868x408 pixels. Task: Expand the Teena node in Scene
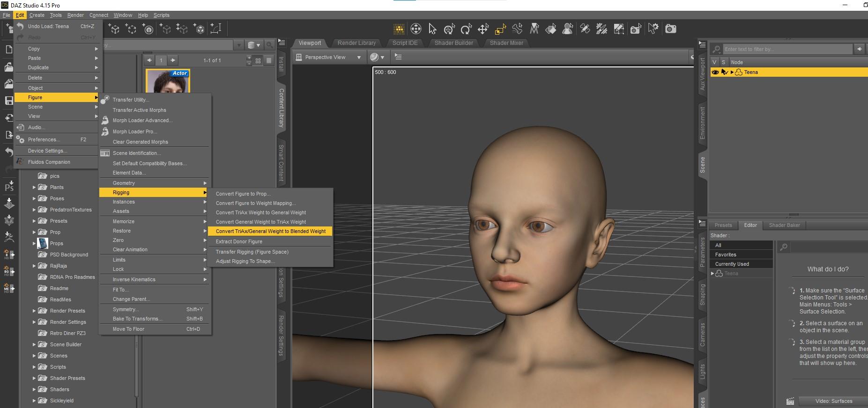[732, 72]
